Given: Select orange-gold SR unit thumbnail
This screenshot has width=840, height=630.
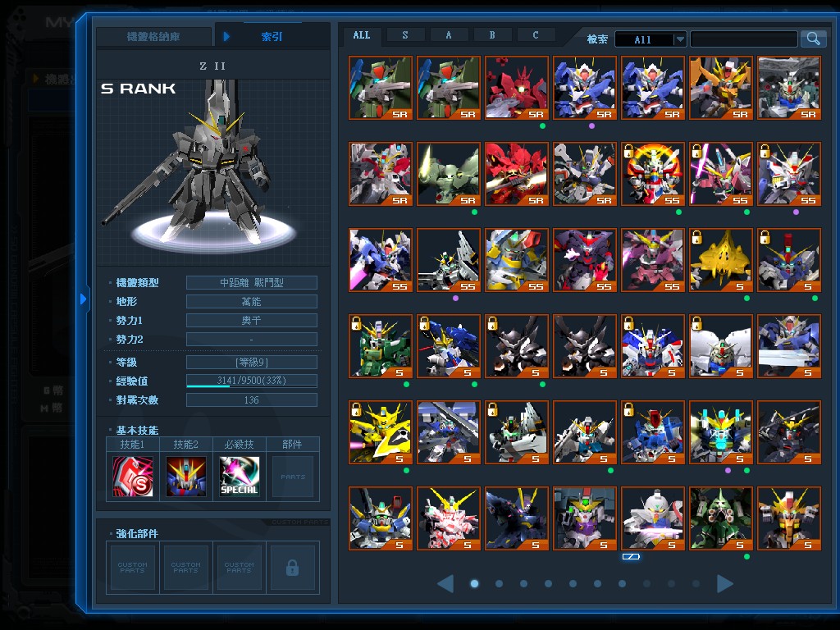Looking at the screenshot, I should (720, 87).
